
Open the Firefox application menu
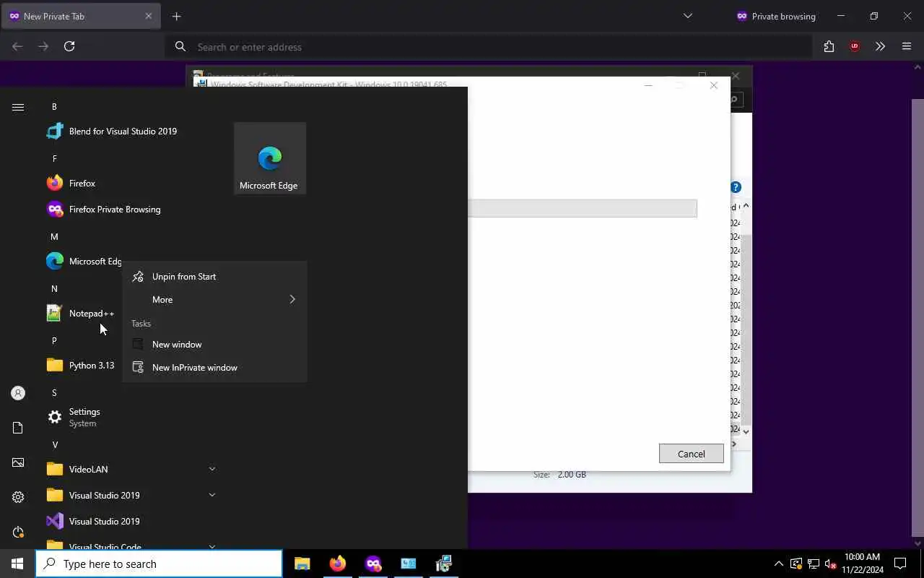tap(907, 46)
